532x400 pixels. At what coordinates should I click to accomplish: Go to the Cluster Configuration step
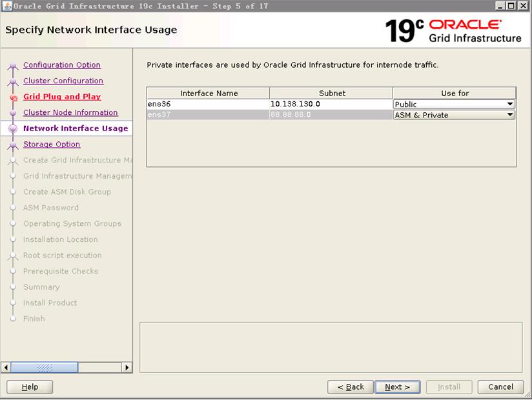[63, 81]
